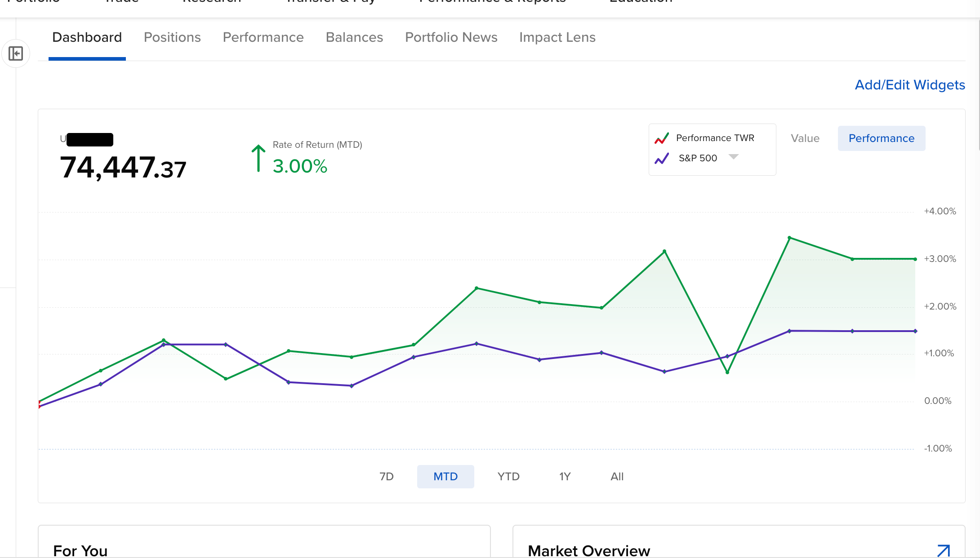Open the Performance tab in navigation
The height and width of the screenshot is (558, 980).
pos(263,37)
